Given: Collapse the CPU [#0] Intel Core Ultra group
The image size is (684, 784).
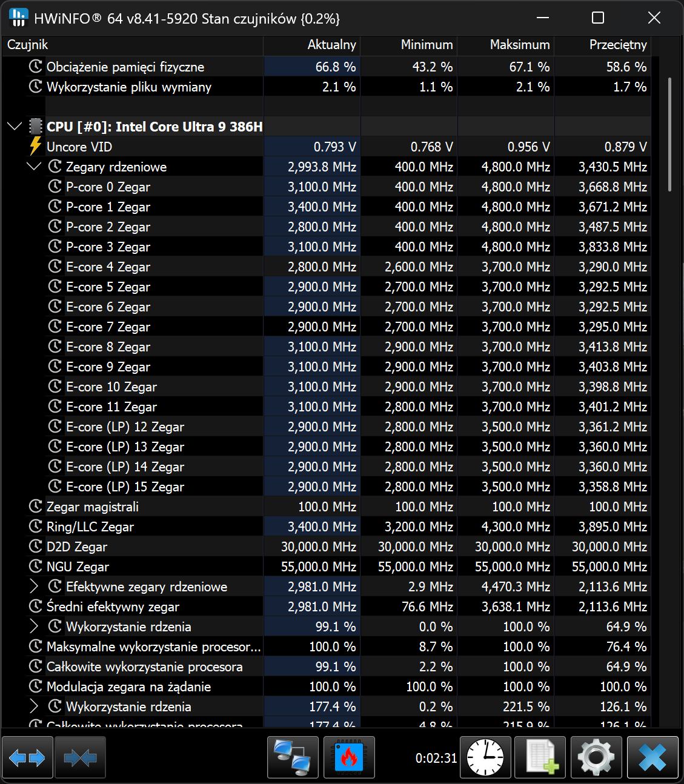Looking at the screenshot, I should tap(15, 127).
